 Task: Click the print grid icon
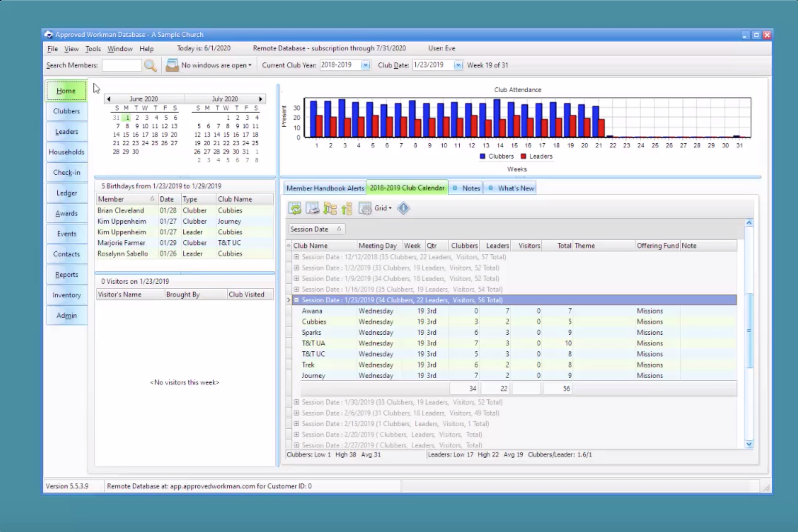312,208
